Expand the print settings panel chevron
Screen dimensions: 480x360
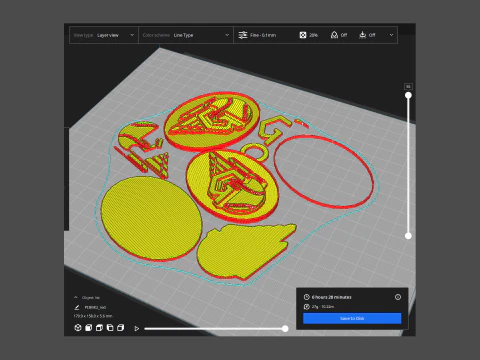pos(391,35)
